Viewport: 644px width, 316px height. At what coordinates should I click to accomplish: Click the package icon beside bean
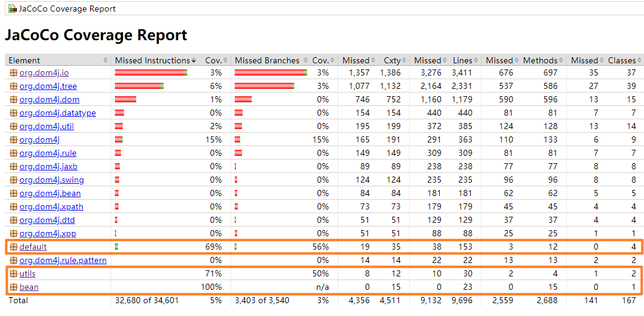(13, 287)
